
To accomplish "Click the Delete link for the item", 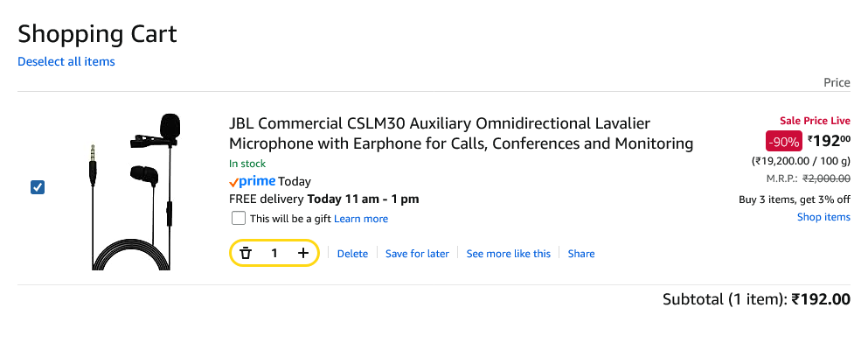I will [352, 254].
